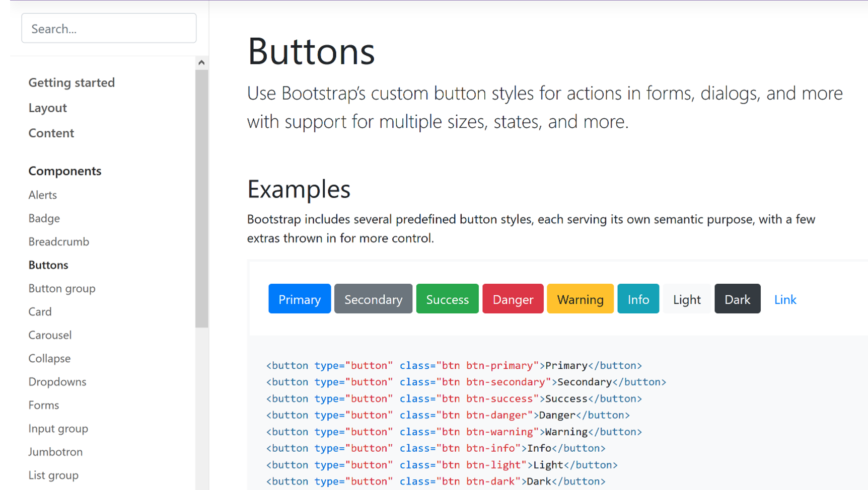Open Carousel in the sidebar
The image size is (868, 490).
(50, 335)
